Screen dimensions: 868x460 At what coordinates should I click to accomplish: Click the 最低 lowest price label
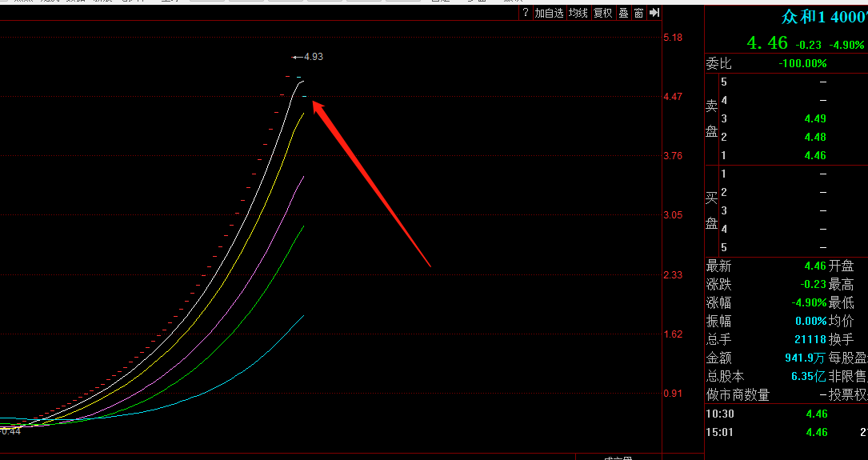click(x=842, y=302)
